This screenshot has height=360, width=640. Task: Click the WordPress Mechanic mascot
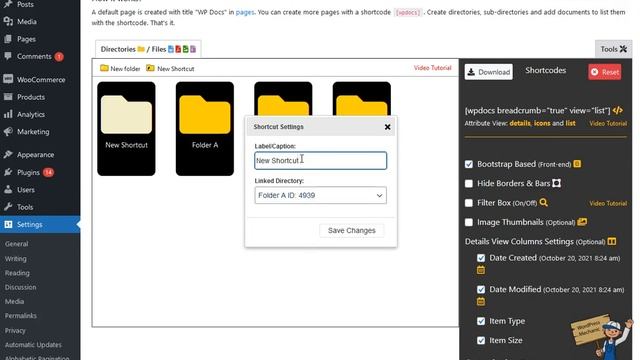tap(602, 337)
